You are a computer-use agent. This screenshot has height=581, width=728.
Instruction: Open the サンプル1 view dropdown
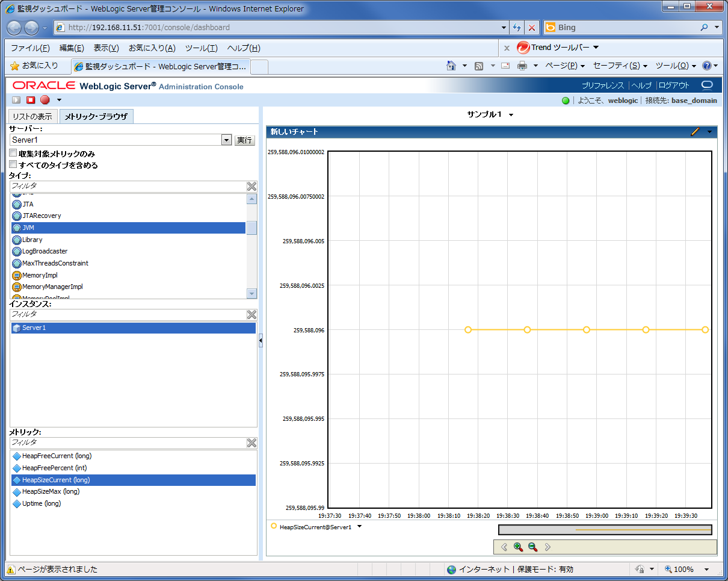[x=511, y=115]
